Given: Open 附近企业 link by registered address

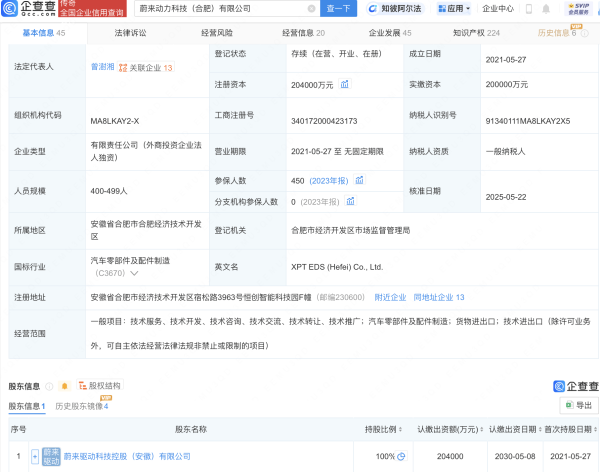Looking at the screenshot, I should (390, 297).
